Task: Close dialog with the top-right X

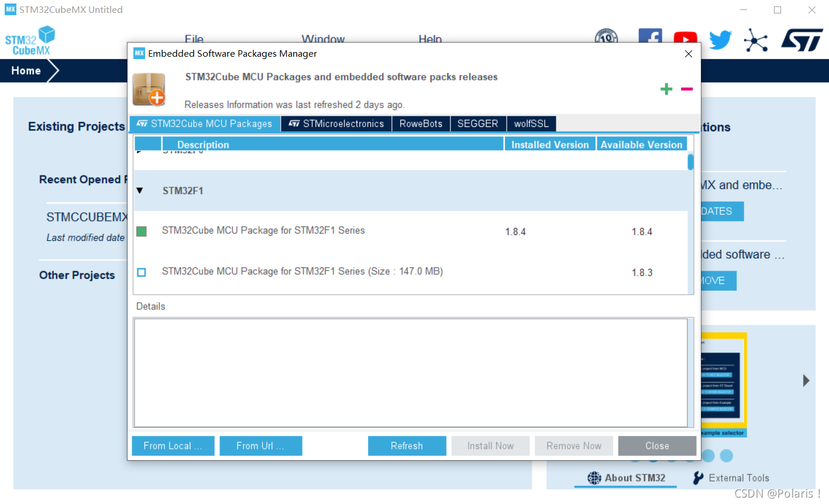Action: point(689,54)
